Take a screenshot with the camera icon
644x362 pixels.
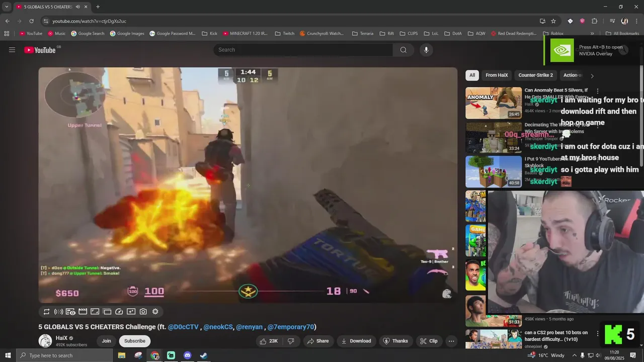143,312
